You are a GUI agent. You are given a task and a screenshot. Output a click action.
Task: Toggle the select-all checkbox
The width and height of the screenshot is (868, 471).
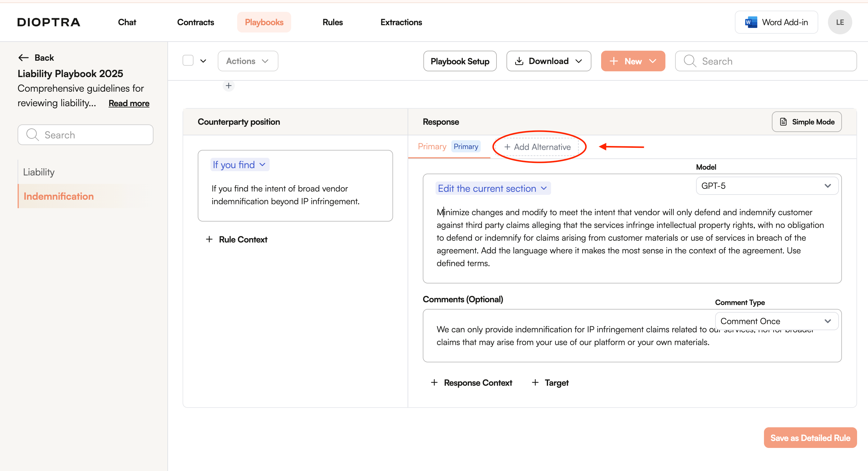[188, 61]
